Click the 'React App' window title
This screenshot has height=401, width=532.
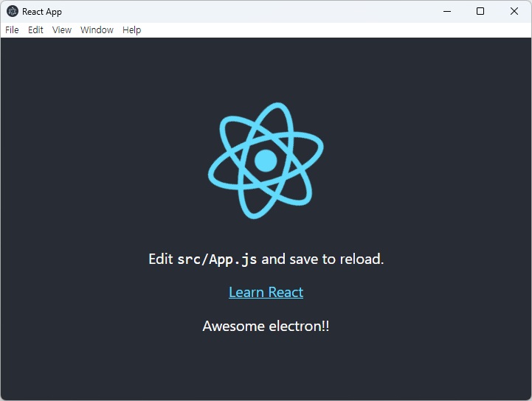pyautogui.click(x=42, y=12)
